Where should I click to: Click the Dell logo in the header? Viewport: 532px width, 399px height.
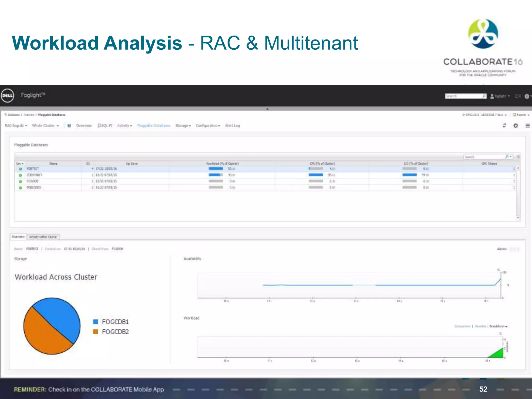point(8,95)
